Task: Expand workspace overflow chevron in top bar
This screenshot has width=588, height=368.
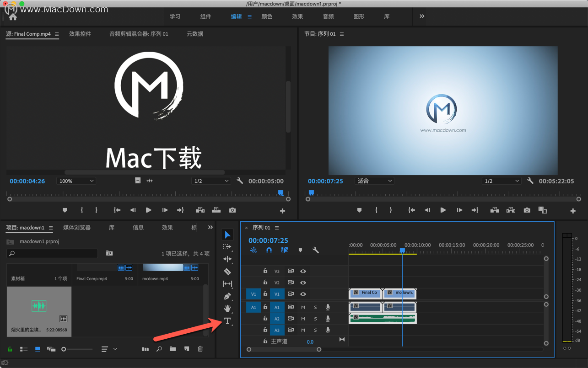Action: (422, 16)
